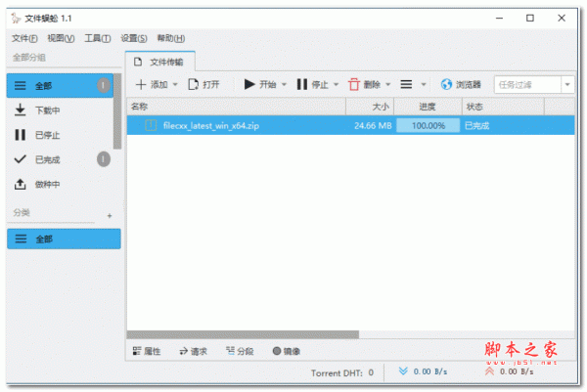Switch to the File Transfer (文件传输) tab
Image resolution: width=587 pixels, height=392 pixels.
click(x=160, y=62)
